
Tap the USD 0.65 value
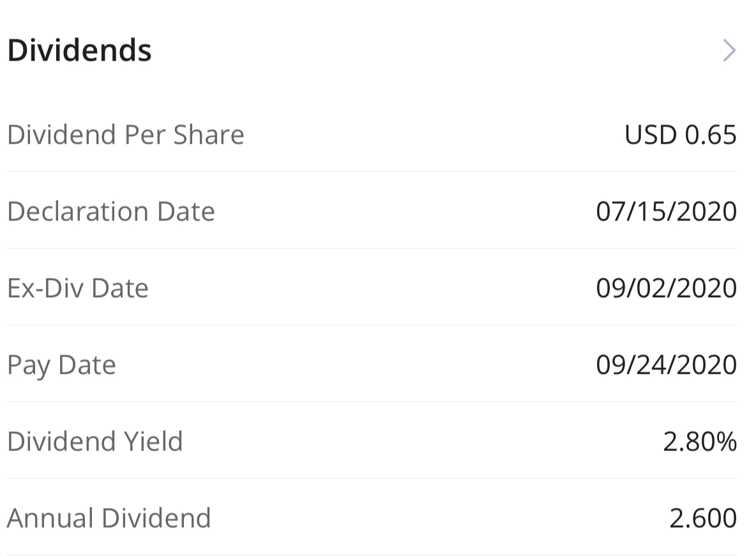[x=680, y=134]
